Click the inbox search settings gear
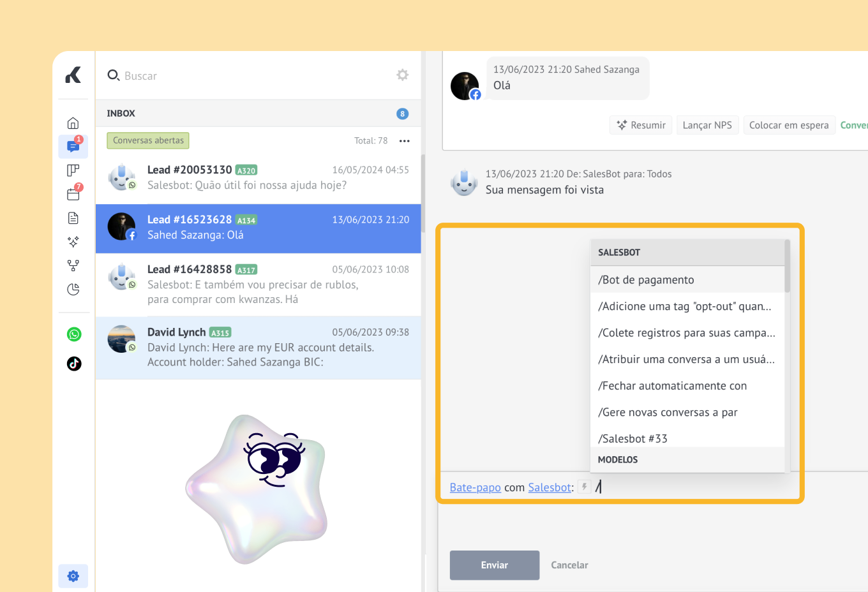Viewport: 868px width, 592px height. (402, 75)
